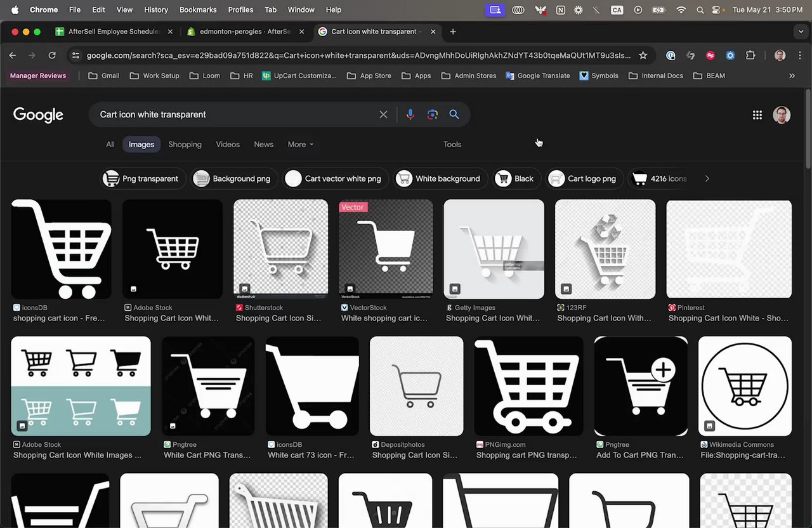
Task: Select the Images tab
Action: pyautogui.click(x=141, y=145)
